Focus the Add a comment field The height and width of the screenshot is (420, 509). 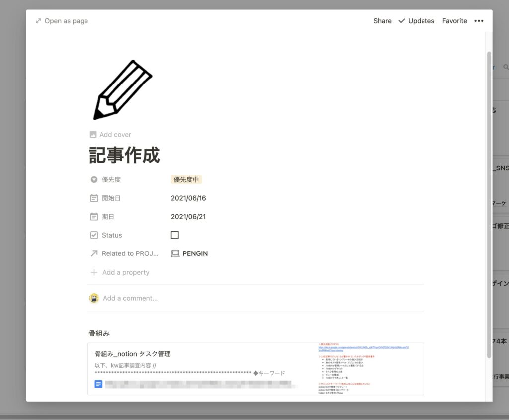(130, 298)
